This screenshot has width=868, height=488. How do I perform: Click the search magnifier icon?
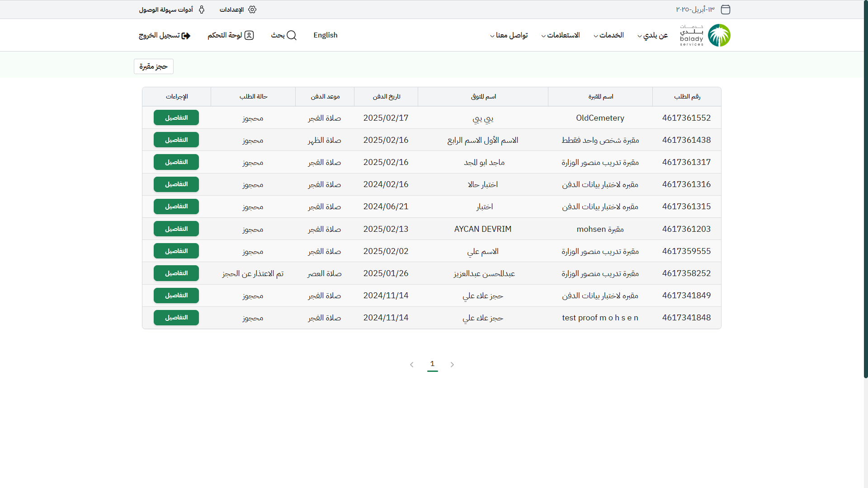pyautogui.click(x=292, y=35)
